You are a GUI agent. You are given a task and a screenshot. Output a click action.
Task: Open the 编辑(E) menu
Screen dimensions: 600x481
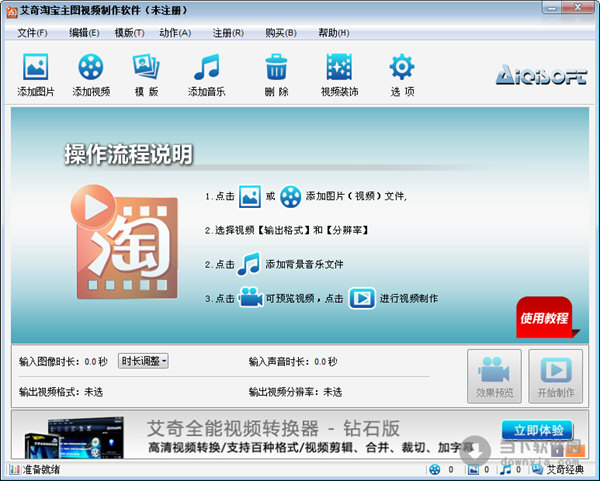click(x=84, y=33)
